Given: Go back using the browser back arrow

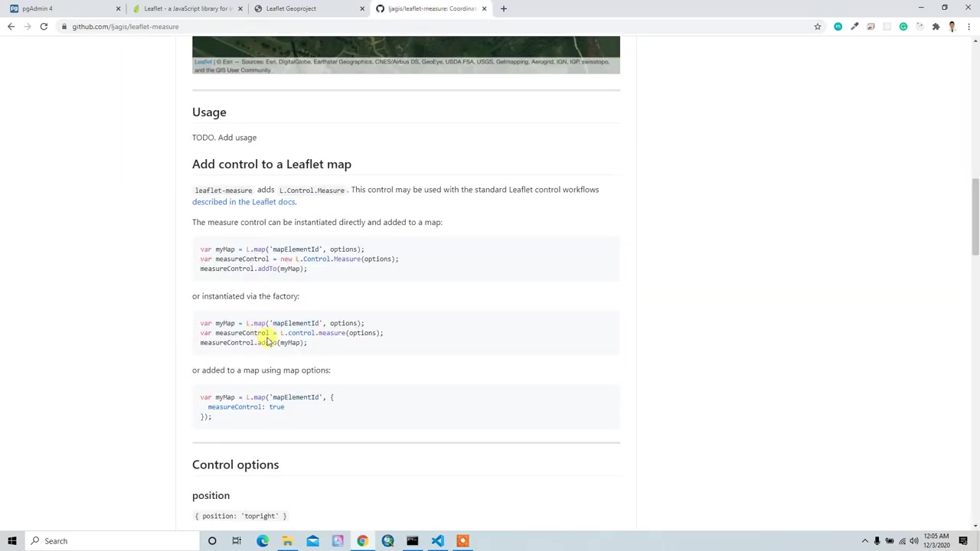Looking at the screenshot, I should coord(11,27).
